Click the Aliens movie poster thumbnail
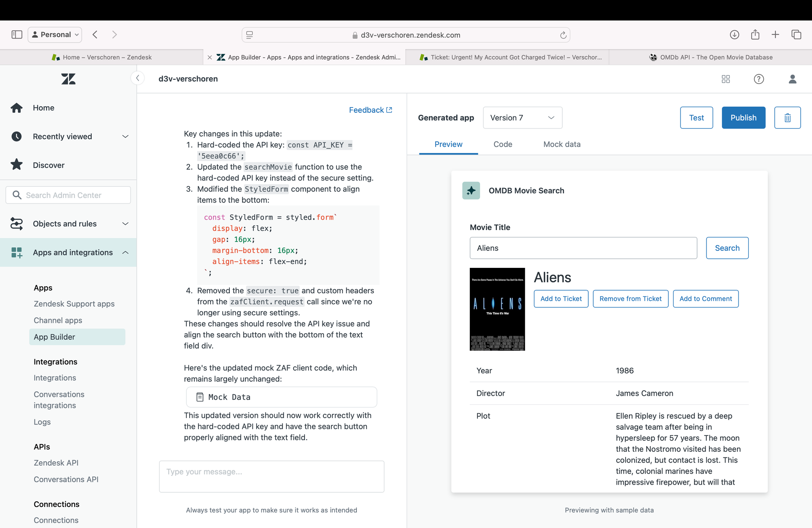The image size is (812, 528). [x=497, y=309]
